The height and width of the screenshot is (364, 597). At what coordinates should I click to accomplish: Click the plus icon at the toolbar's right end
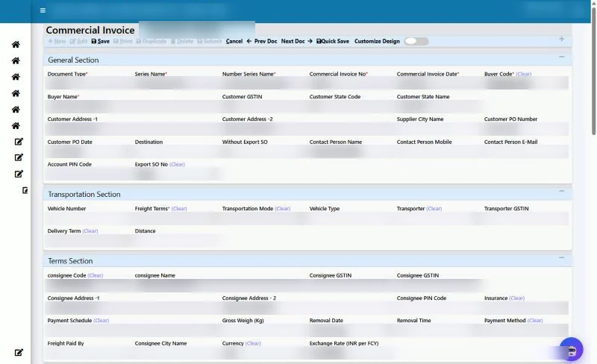pos(562,39)
